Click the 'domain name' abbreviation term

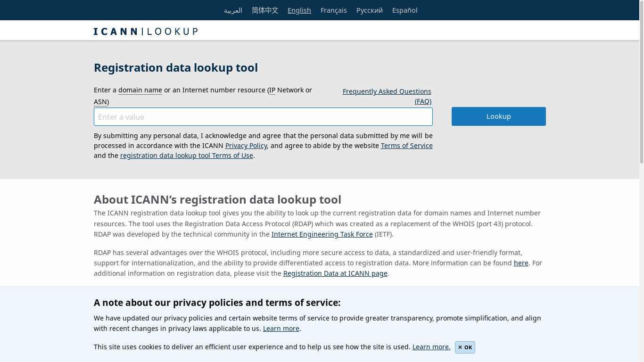coord(140,90)
